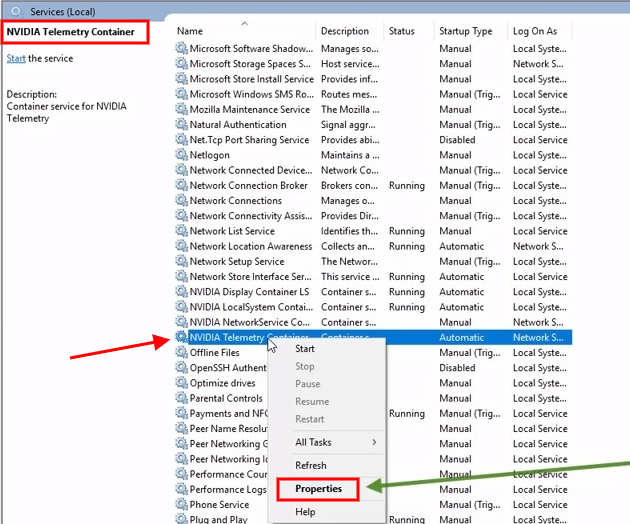
Task: Open Help from the context menu
Action: click(305, 512)
